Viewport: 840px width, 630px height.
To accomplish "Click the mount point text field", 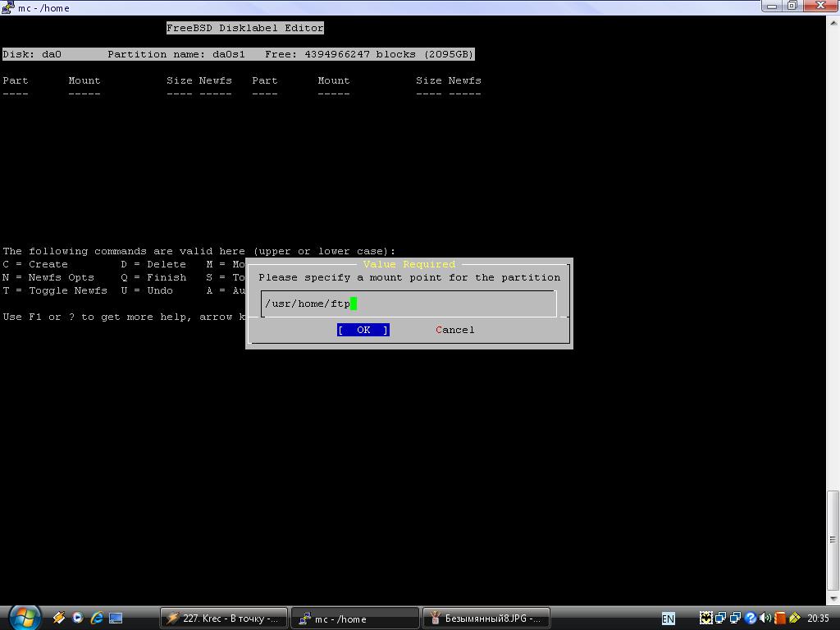I will coord(409,304).
